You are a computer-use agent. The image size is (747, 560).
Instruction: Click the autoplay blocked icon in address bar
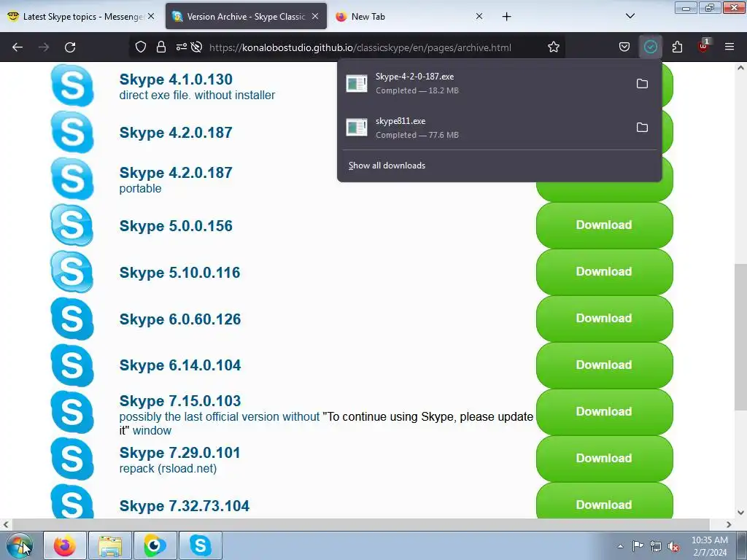point(196,47)
